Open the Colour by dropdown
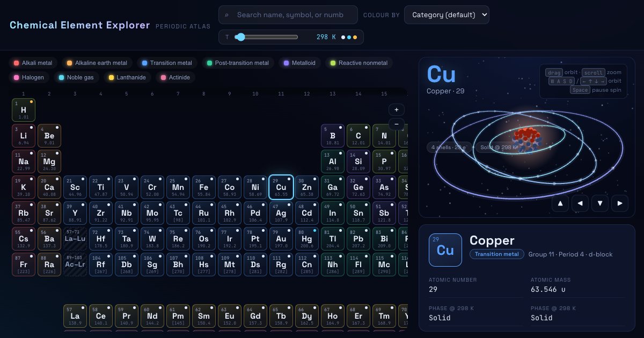This screenshot has height=338, width=644. pos(447,15)
